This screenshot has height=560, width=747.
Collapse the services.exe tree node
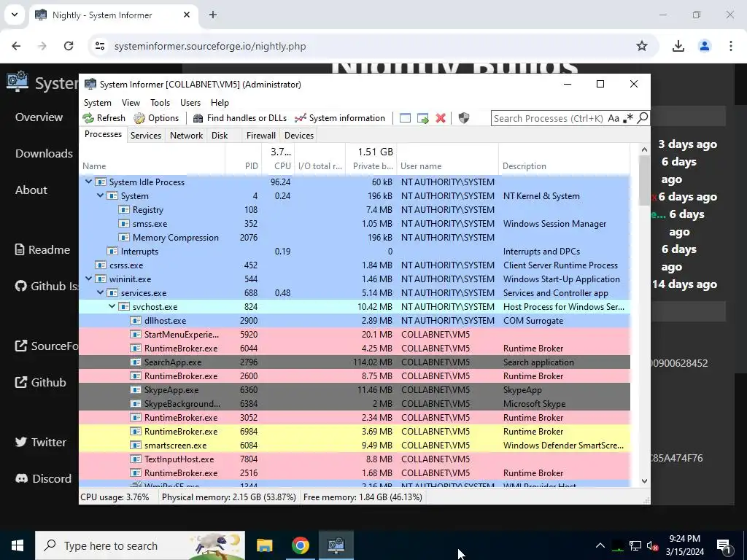click(101, 293)
